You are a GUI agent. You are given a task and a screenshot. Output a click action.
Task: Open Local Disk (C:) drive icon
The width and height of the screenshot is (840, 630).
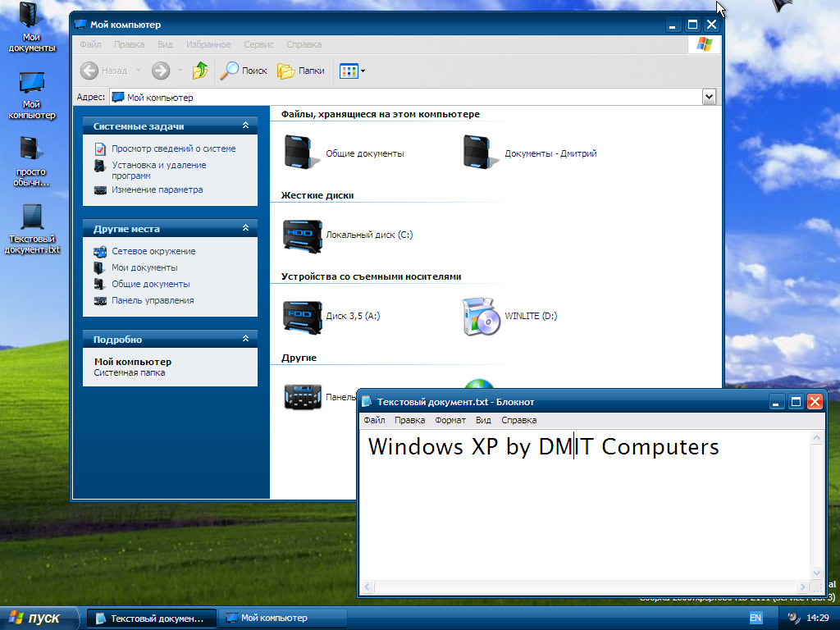300,235
